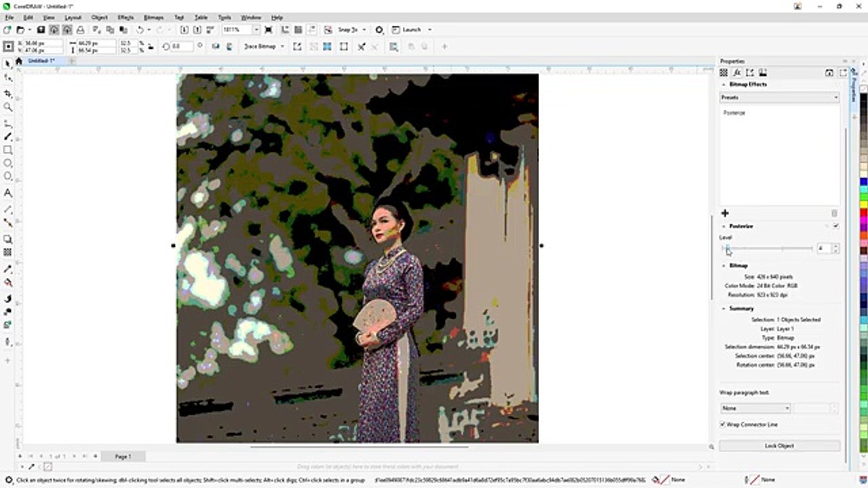Open the Window menu
This screenshot has height=488, width=868.
point(251,18)
